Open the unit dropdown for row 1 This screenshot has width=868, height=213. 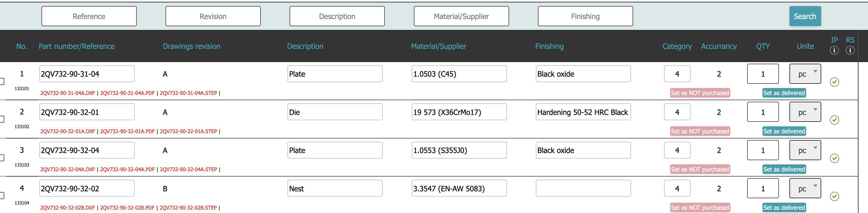point(805,74)
